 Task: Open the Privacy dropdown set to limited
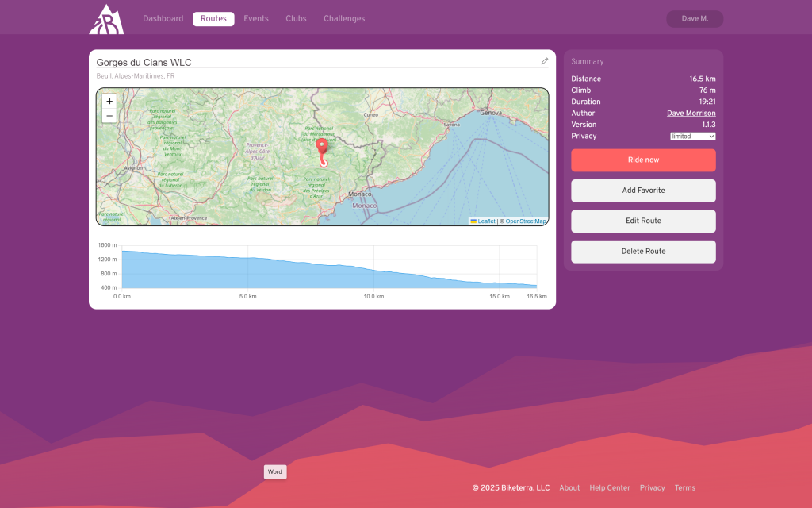(692, 137)
